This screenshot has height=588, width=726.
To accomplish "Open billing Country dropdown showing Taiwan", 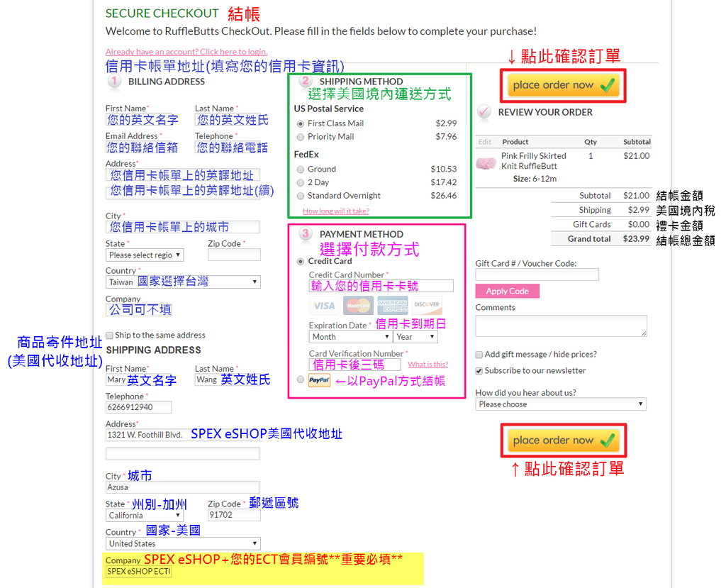I will click(x=183, y=282).
